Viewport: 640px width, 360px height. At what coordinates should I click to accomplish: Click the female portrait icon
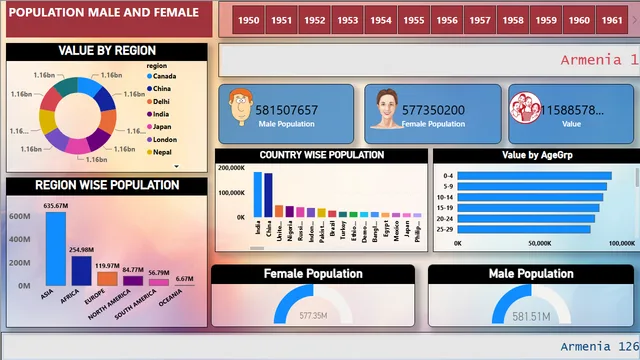point(387,109)
